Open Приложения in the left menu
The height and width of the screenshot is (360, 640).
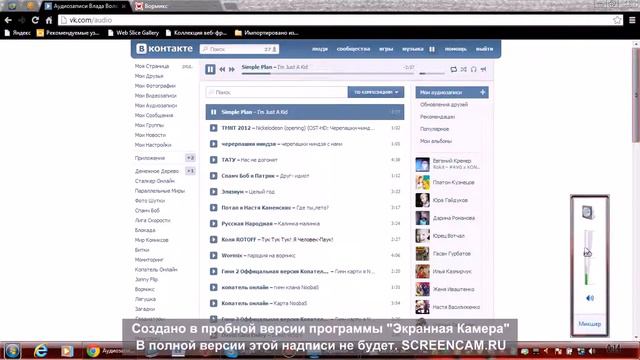tap(150, 158)
